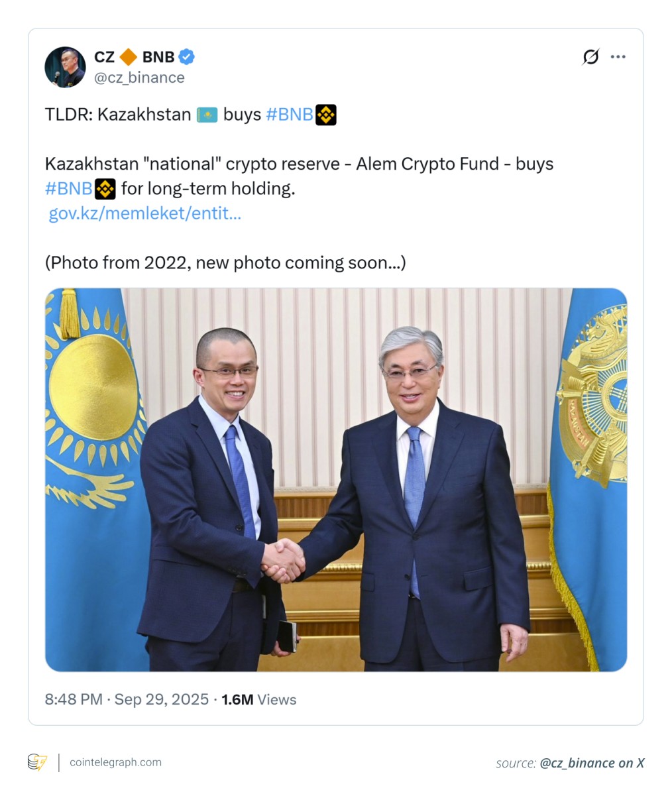Click the orange diamond icon beside CZ
The height and width of the screenshot is (800, 672).
(x=129, y=57)
